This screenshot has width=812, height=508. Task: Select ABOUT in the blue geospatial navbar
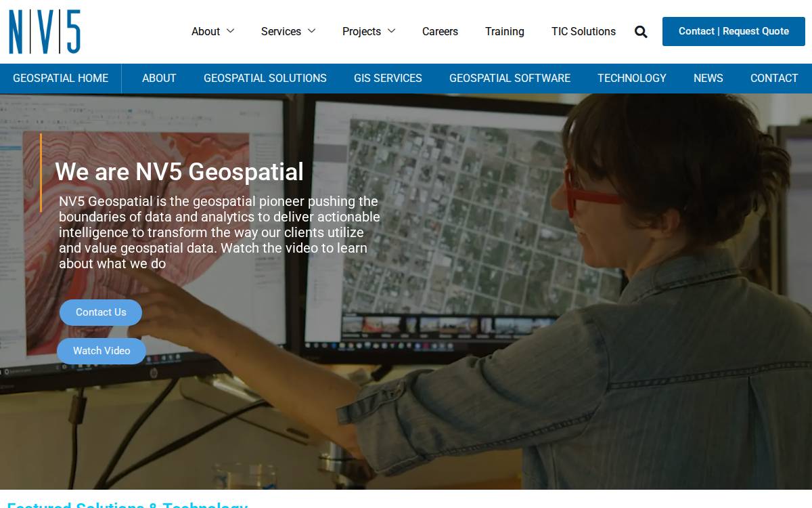159,78
